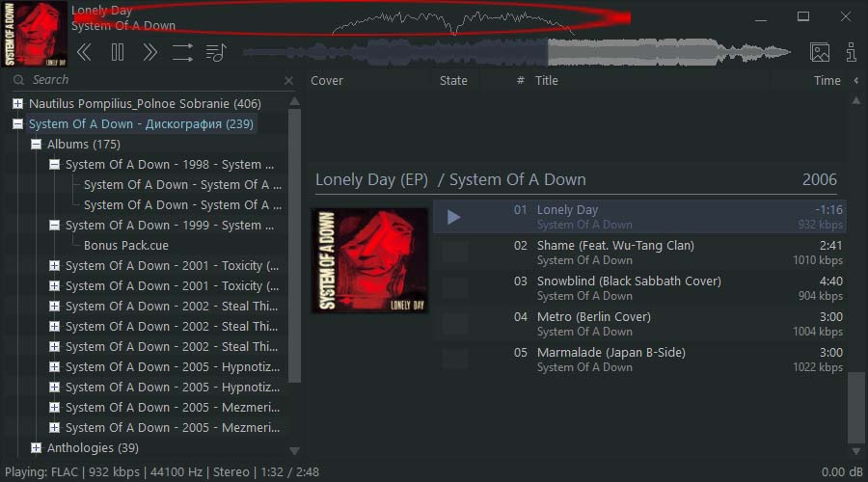This screenshot has height=482, width=868.
Task: Open the playlist queue icon
Action: (216, 53)
